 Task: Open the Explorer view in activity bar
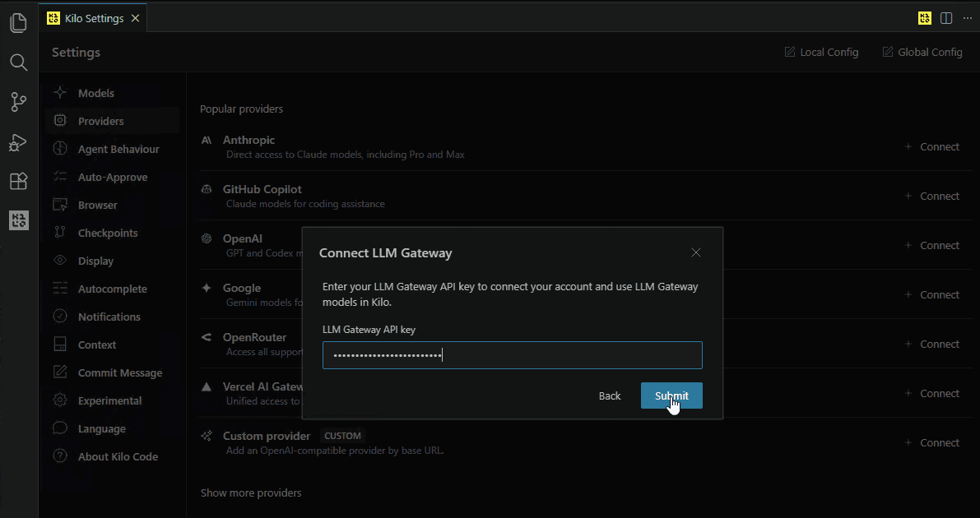[x=19, y=24]
